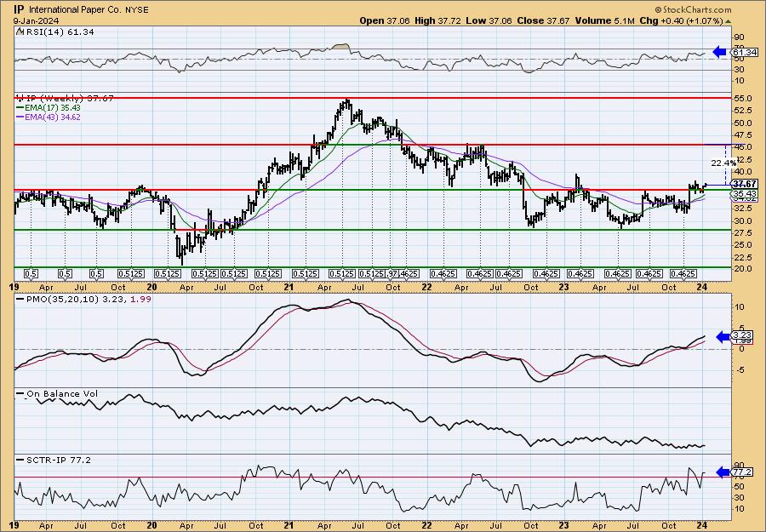766x532 pixels.
Task: Click the boxed 61.34 RSI axis value
Action: [744, 52]
